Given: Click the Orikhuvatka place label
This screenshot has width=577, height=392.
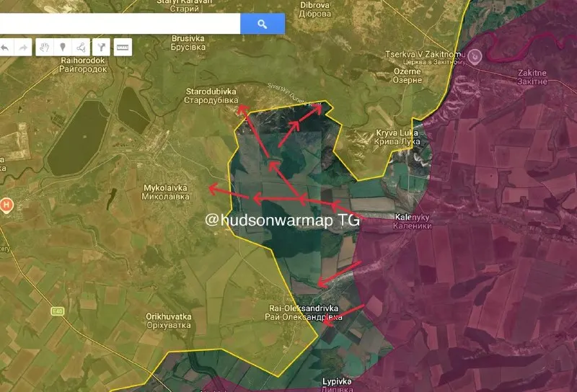Looking at the screenshot, I should [169, 321].
